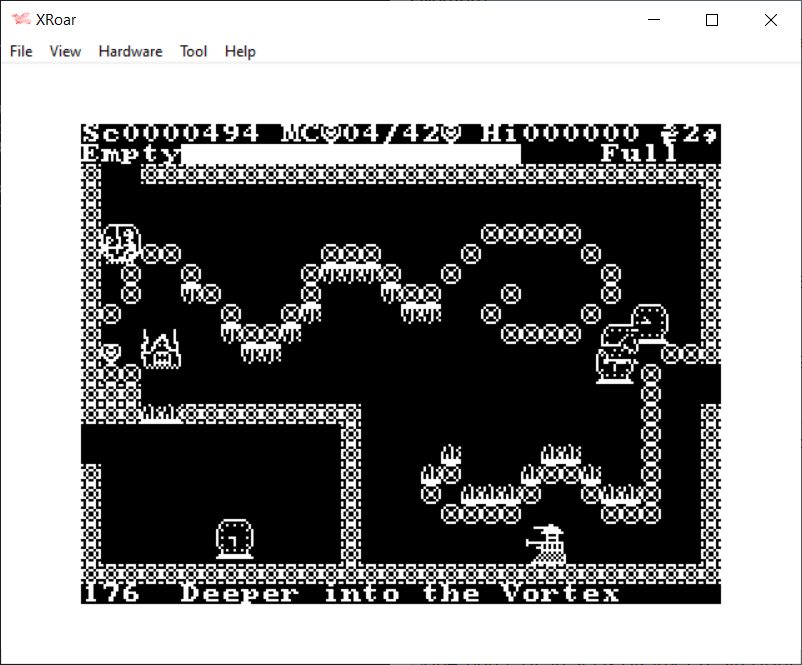Click the Hi000000 high score display
The height and width of the screenshot is (665, 802).
coord(560,134)
